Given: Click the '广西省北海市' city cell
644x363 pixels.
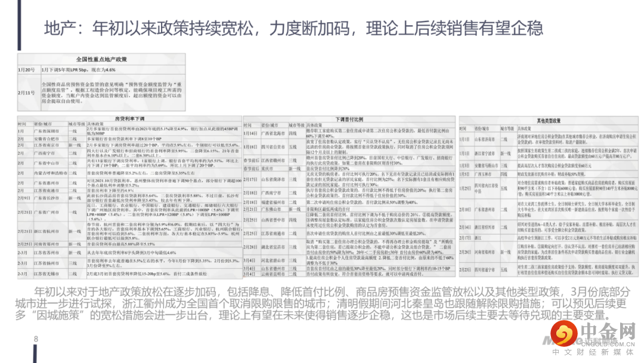Looking at the screenshot, I should 273,133.
